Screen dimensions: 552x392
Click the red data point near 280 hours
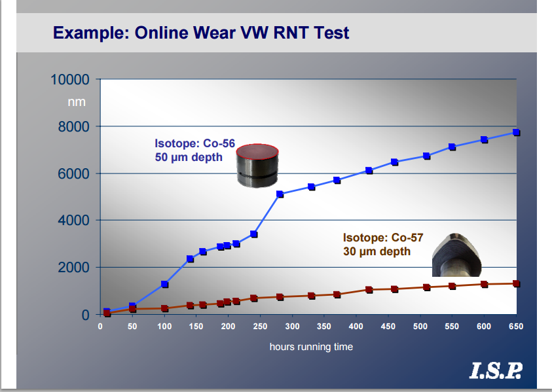pos(280,297)
